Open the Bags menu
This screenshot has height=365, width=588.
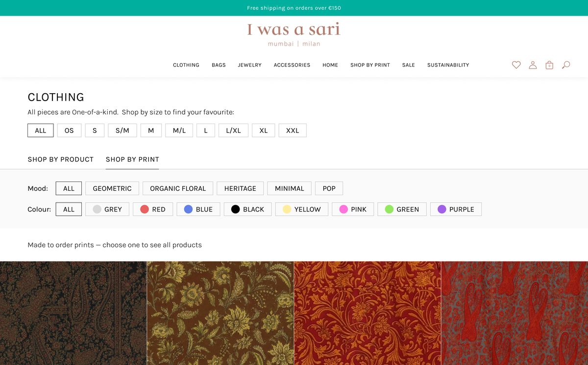(219, 65)
